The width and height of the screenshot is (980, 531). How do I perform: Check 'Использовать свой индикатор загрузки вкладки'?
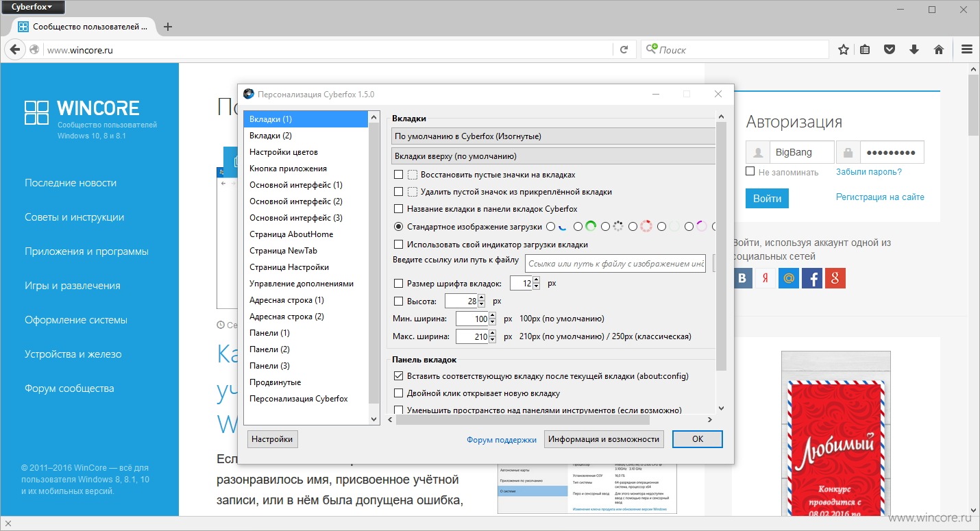(399, 245)
